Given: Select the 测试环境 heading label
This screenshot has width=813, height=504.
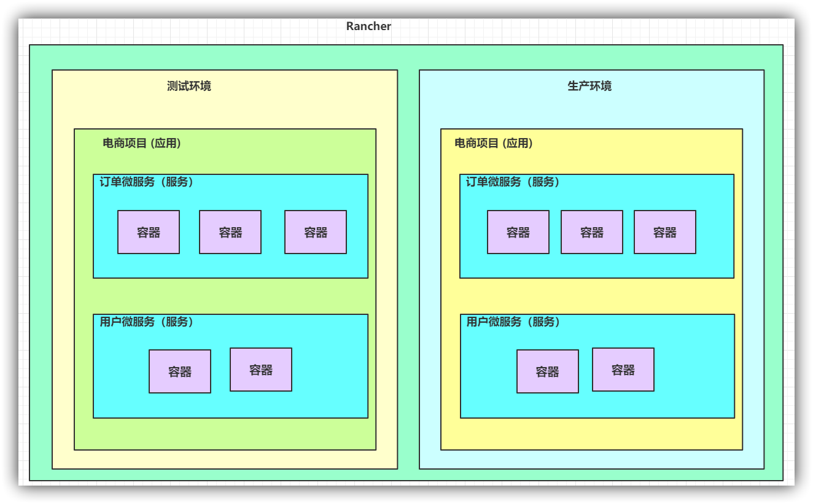Looking at the screenshot, I should click(189, 86).
